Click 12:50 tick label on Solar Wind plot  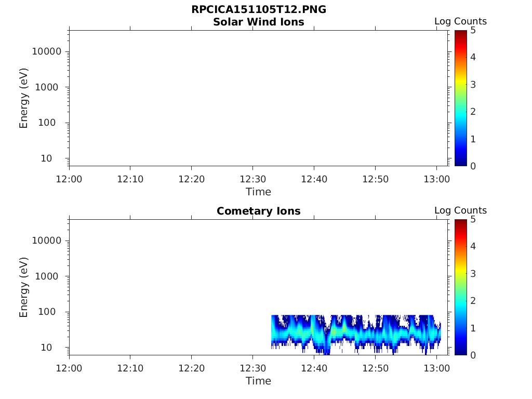click(375, 179)
